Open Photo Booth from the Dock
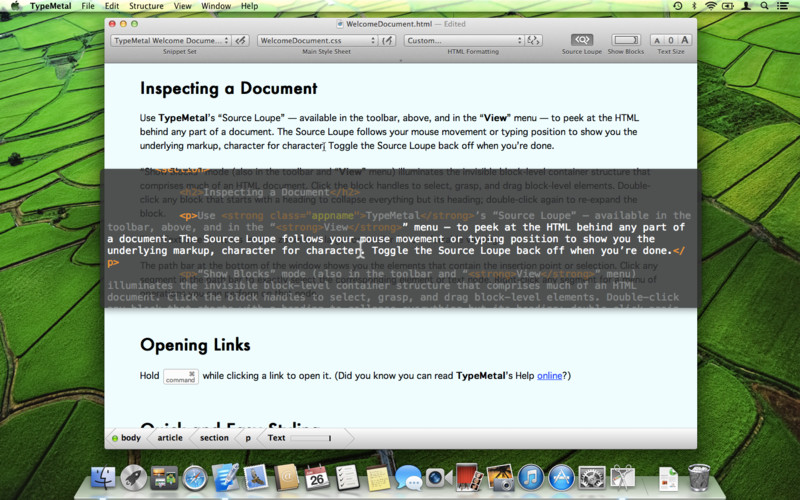 (469, 478)
